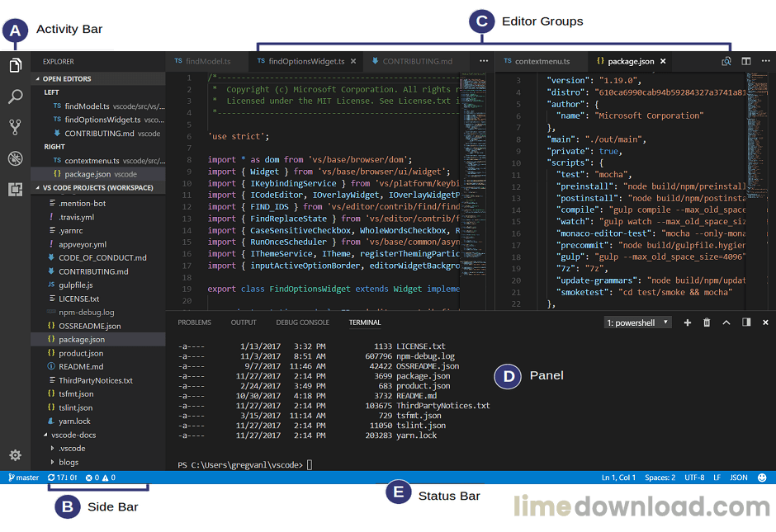This screenshot has width=776, height=532.
Task: Open the powershell terminal selector dropdown
Action: pos(637,322)
